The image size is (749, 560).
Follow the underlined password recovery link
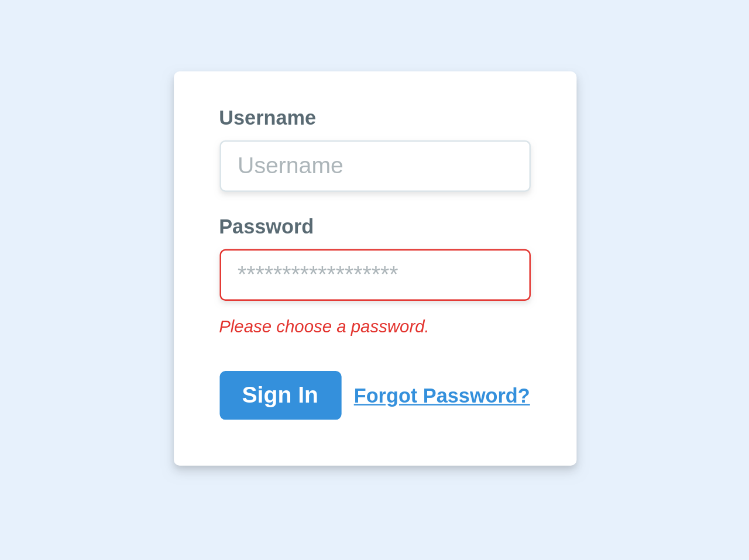(442, 396)
